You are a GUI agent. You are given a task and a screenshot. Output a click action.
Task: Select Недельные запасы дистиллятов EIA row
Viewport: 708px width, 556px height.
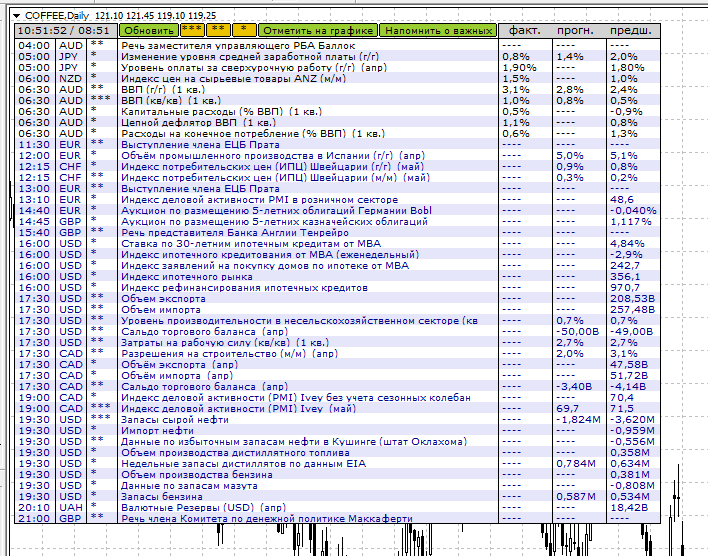337,463
